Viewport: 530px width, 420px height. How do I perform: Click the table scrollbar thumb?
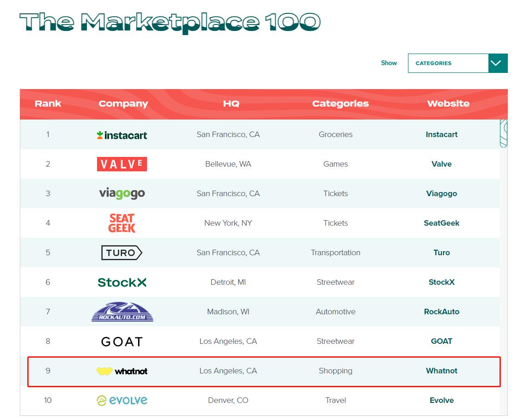tap(504, 133)
